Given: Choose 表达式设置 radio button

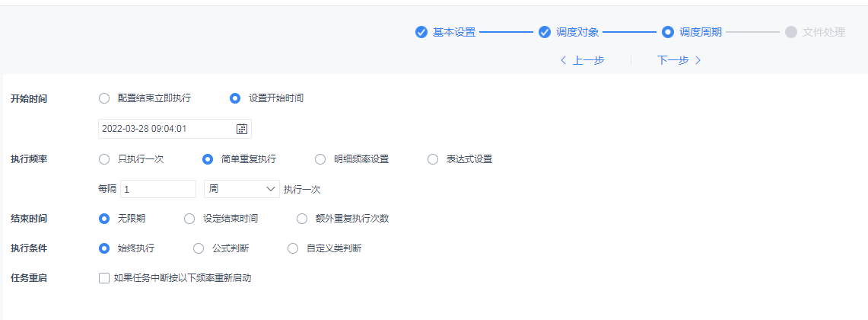Looking at the screenshot, I should click(x=433, y=159).
